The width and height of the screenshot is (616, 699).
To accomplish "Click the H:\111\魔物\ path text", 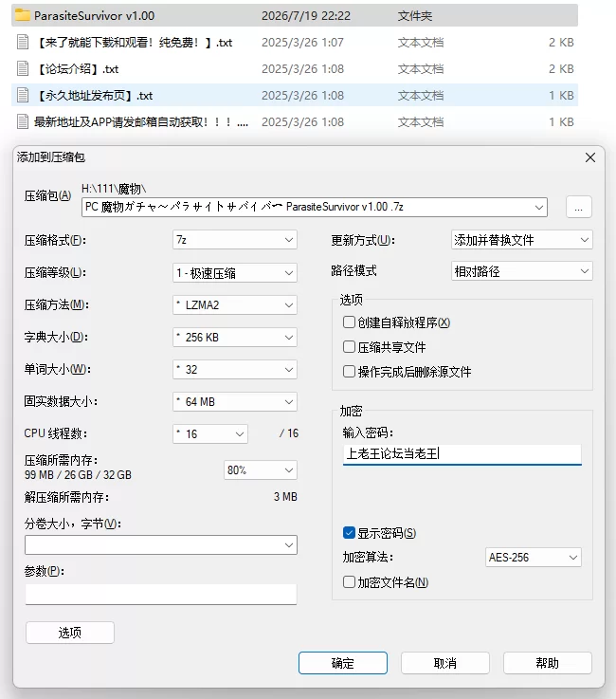I will click(114, 189).
